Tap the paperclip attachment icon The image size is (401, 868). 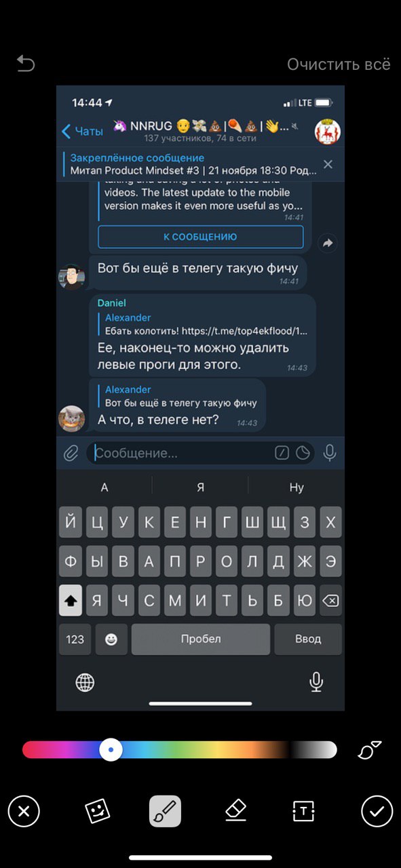[x=71, y=453]
